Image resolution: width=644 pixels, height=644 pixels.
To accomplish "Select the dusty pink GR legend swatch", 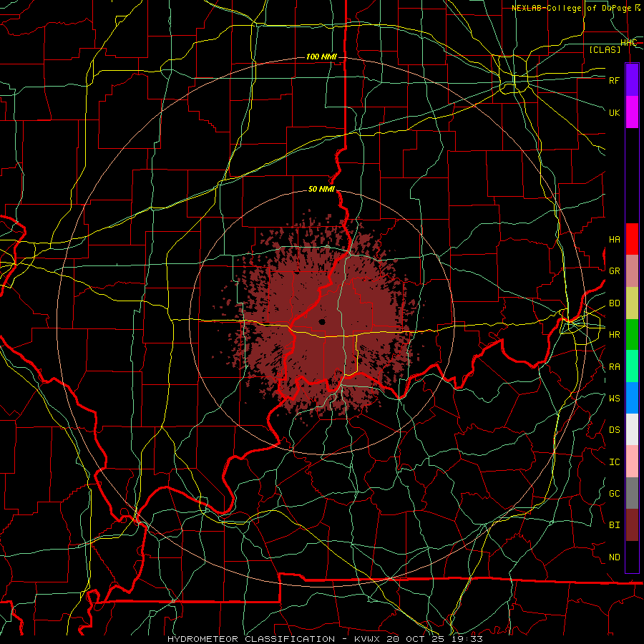I will 632,271.
